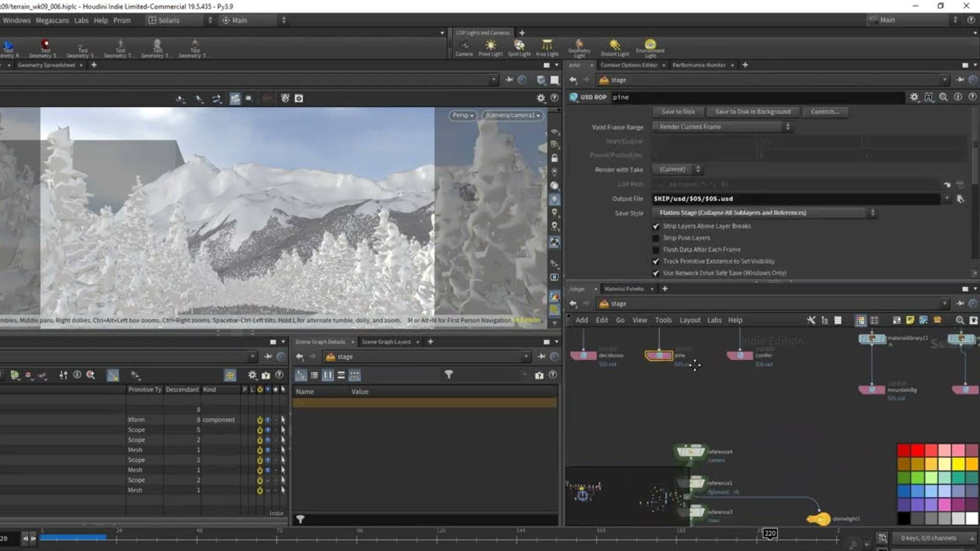Screen dimensions: 980x551
Task: Toggle Track Primitive Existence to Set Visibility
Action: pos(656,261)
